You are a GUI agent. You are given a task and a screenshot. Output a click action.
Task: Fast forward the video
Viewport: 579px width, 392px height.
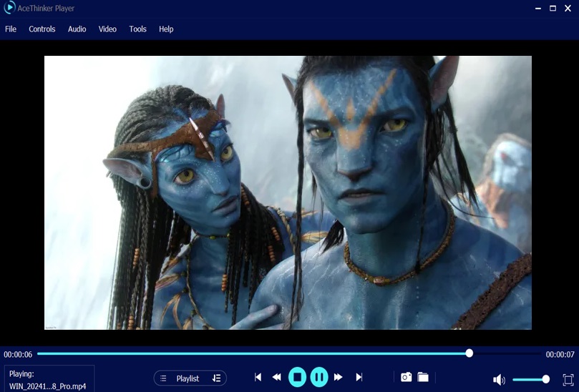pos(339,377)
